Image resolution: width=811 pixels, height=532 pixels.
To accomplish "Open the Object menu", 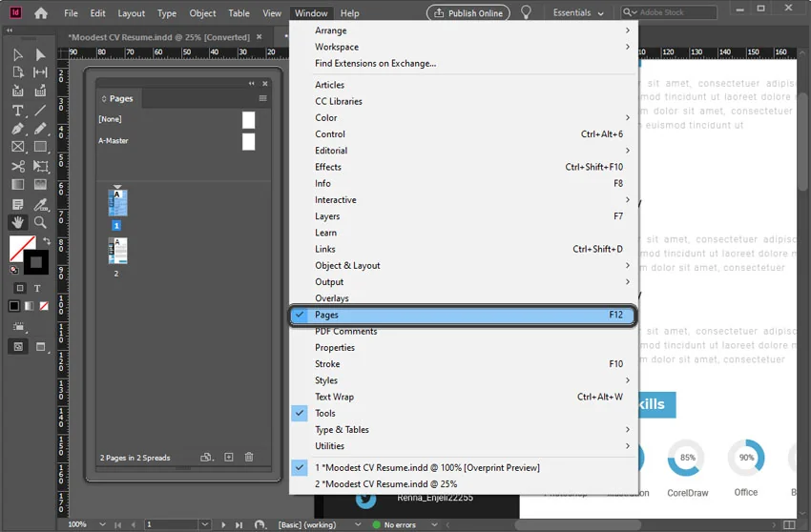I will [202, 13].
